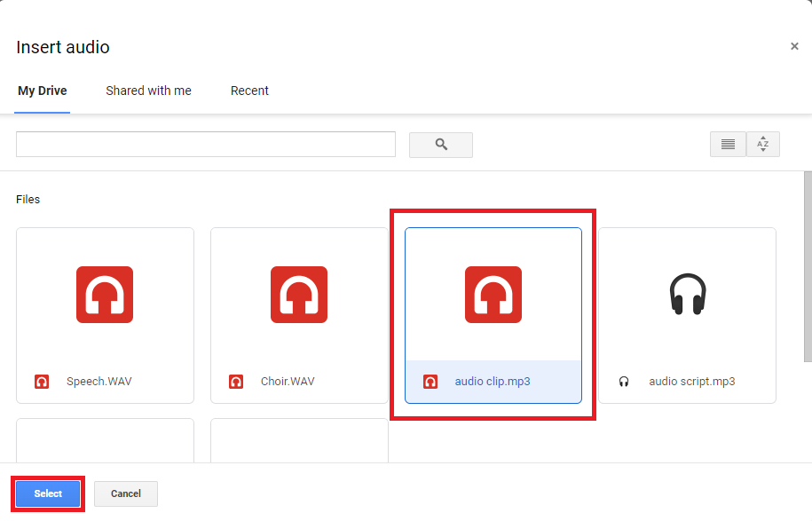Click the audio clip.mp3 large thumbnail icon

pyautogui.click(x=493, y=295)
